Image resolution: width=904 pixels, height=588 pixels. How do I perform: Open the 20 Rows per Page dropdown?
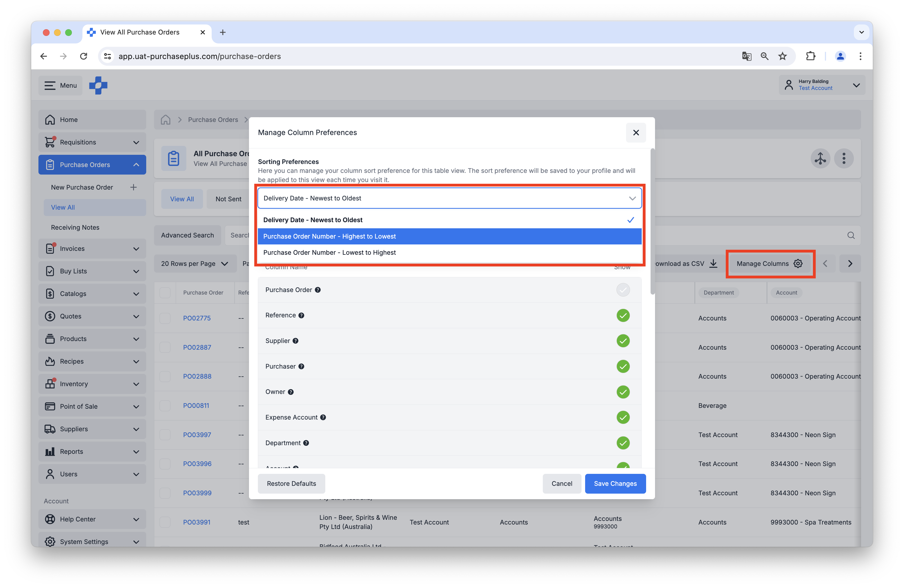pos(195,263)
